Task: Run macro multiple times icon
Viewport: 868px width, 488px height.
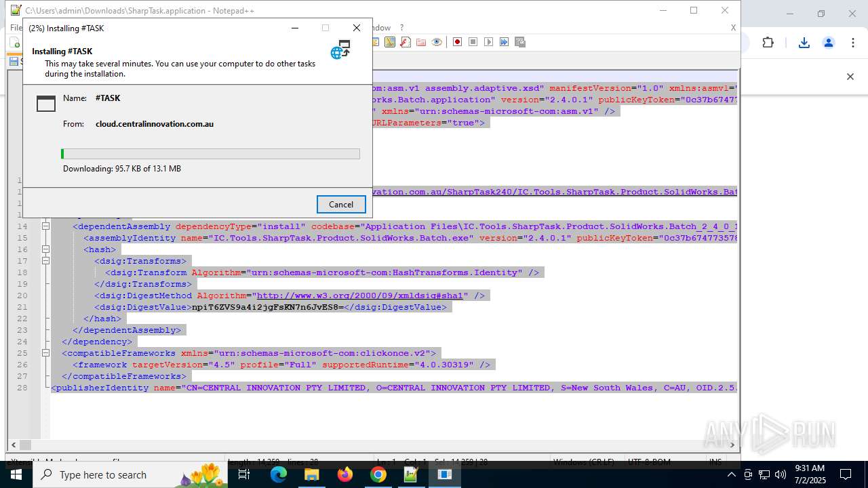Action: pyautogui.click(x=504, y=42)
